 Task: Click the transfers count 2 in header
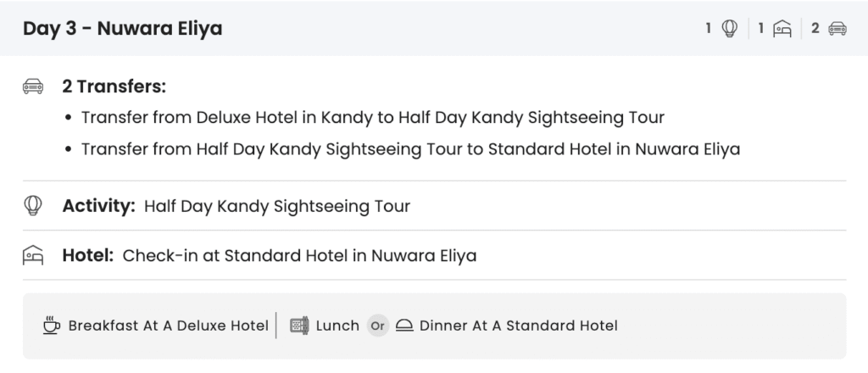click(815, 29)
